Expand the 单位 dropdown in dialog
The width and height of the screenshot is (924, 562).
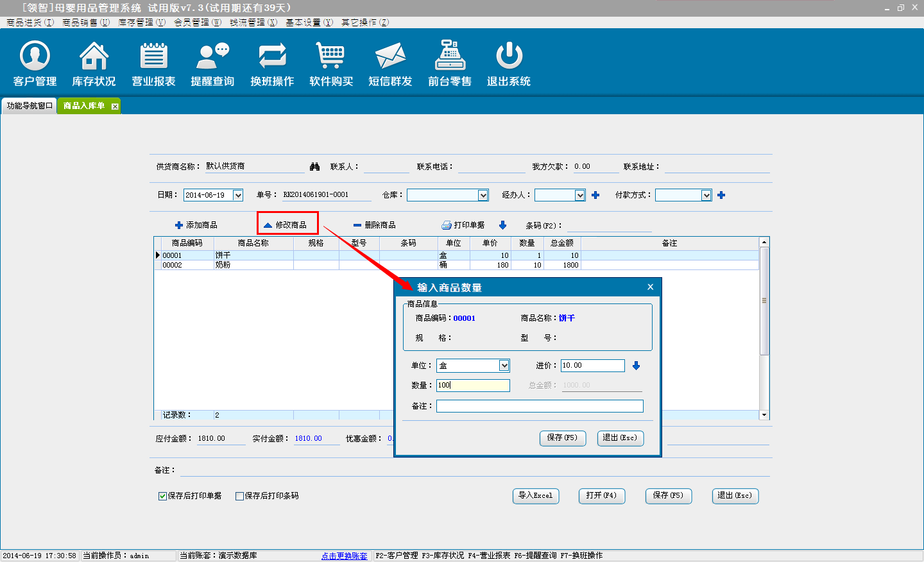(x=504, y=366)
